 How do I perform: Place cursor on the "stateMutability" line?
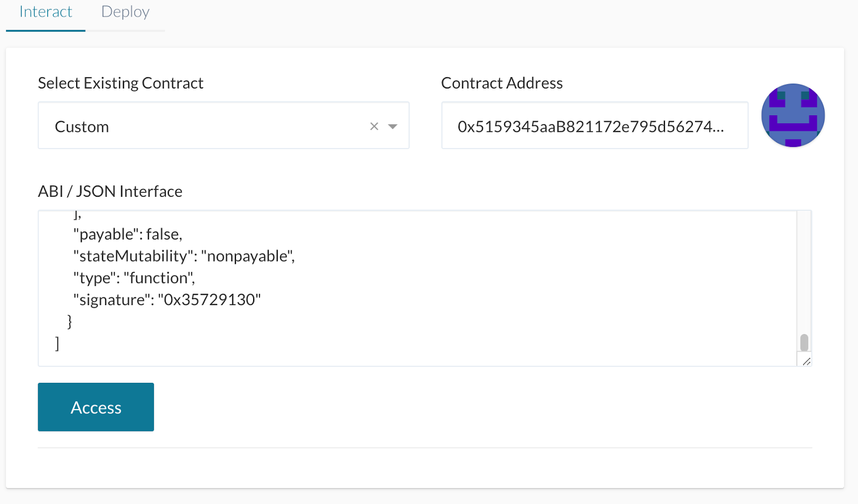[184, 256]
